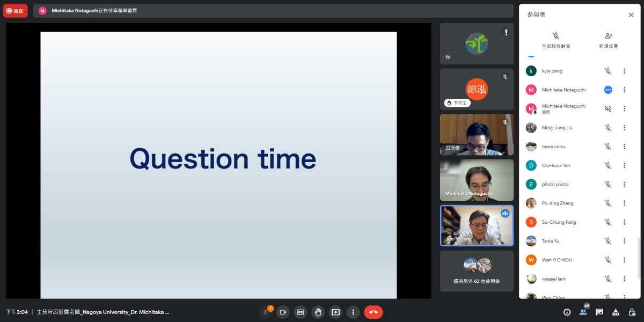Open the chat panel icon
Image resolution: width=644 pixels, height=322 pixels.
pos(599,312)
